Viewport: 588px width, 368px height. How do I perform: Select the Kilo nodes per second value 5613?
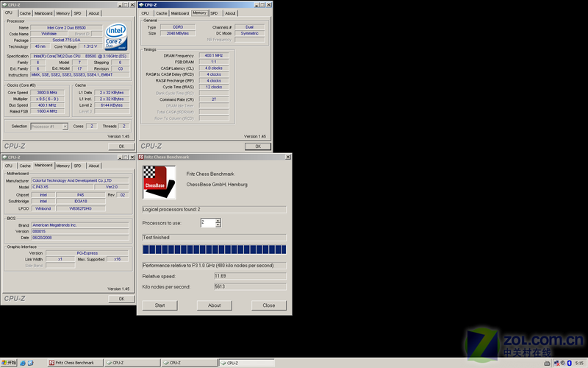click(x=250, y=286)
